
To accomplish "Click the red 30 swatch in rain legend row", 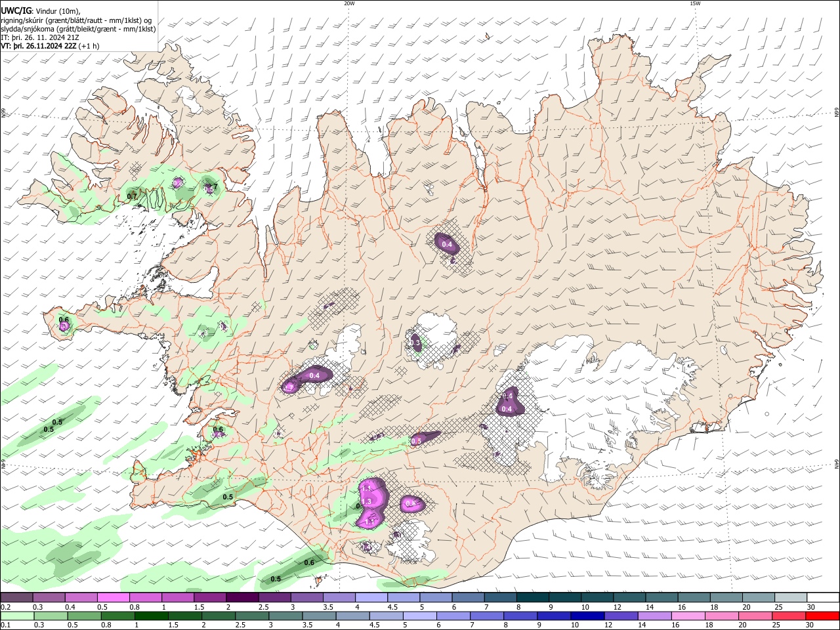I will click(822, 616).
